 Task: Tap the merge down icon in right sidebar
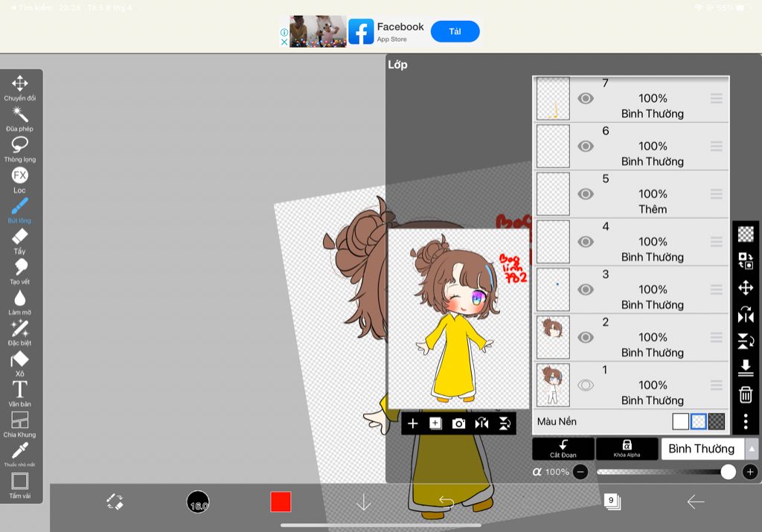click(746, 368)
